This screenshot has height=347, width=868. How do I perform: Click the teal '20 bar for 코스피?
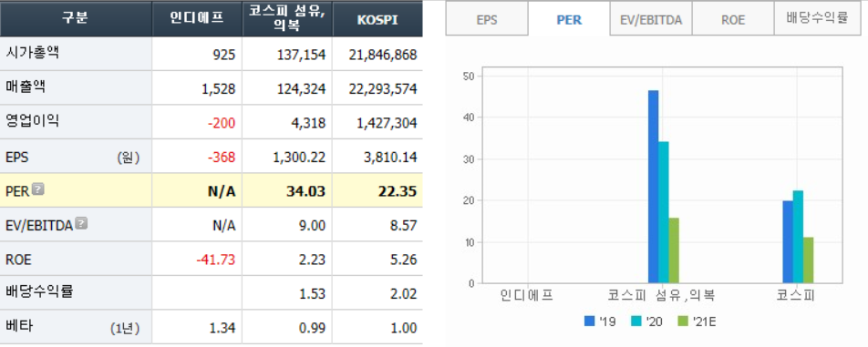point(799,237)
